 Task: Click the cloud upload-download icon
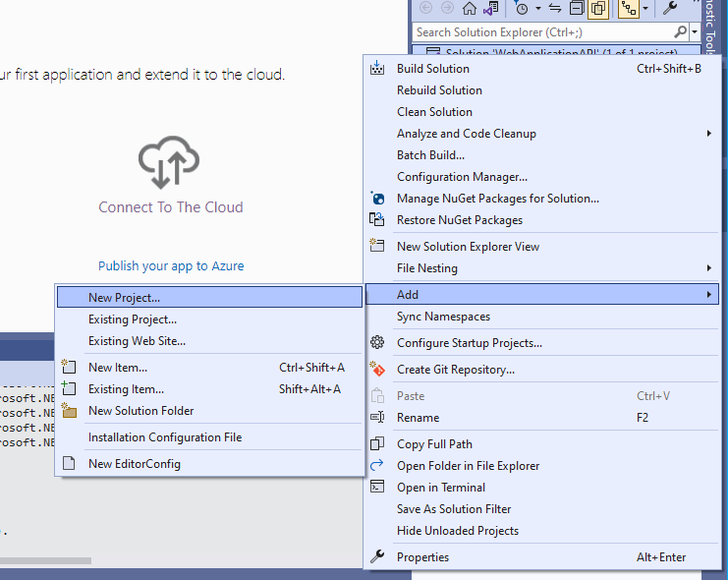pos(169,162)
